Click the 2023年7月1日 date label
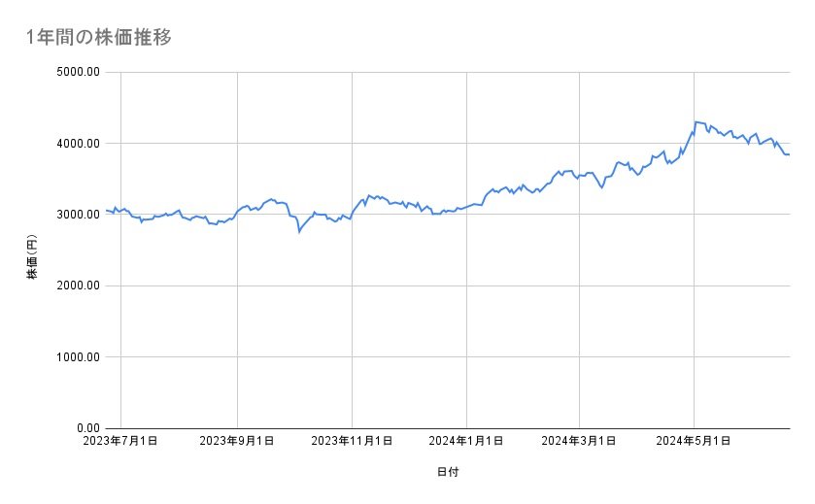 coord(121,442)
